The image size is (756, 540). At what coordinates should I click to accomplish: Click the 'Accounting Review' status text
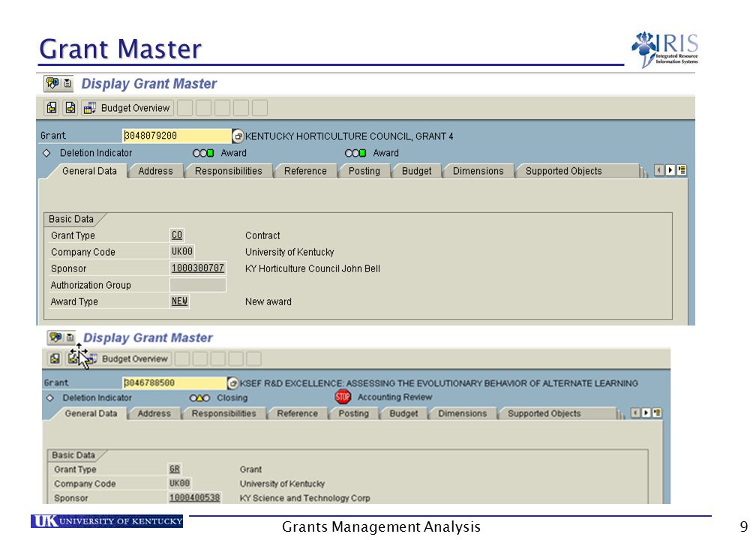(x=394, y=397)
